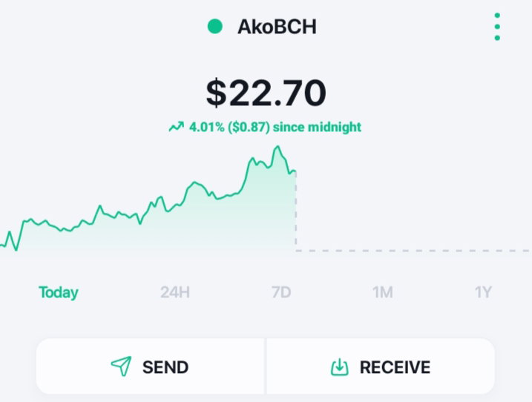Click the green wallet color dot
This screenshot has width=532, height=402.
pos(214,27)
